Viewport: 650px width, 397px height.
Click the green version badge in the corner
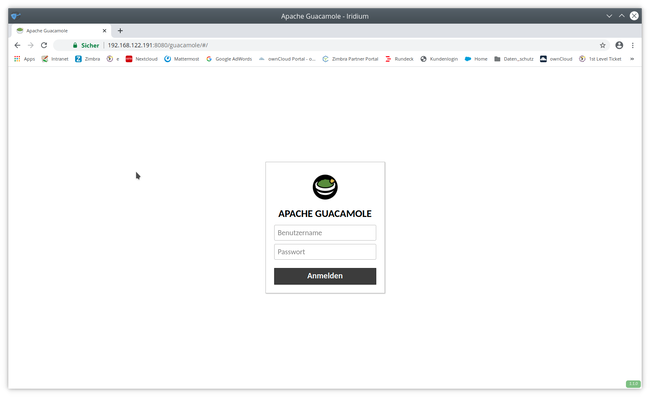[633, 384]
